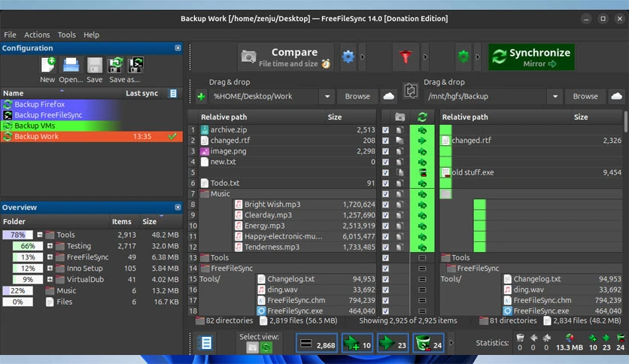This screenshot has height=364, width=629.
Task: Click delete action icon for old stuff.exe
Action: click(x=422, y=173)
